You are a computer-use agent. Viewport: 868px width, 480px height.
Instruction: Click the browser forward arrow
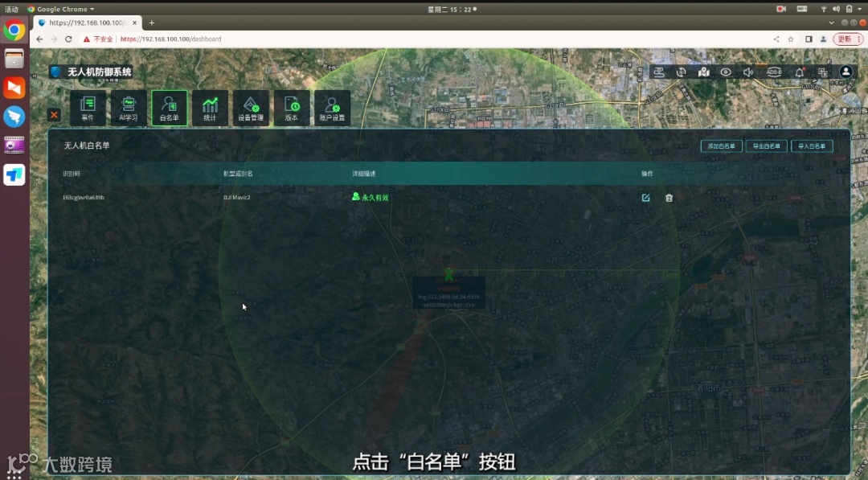54,39
